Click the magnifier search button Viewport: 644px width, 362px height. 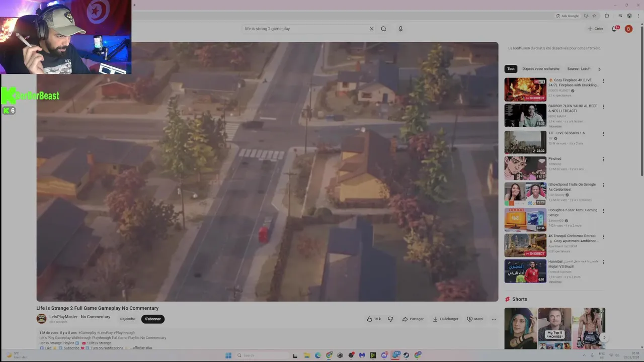click(x=383, y=29)
